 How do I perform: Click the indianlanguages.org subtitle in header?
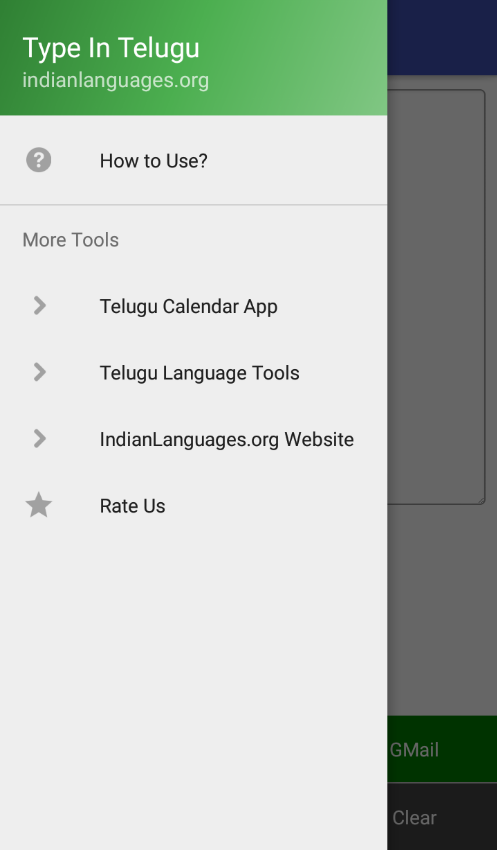[115, 80]
